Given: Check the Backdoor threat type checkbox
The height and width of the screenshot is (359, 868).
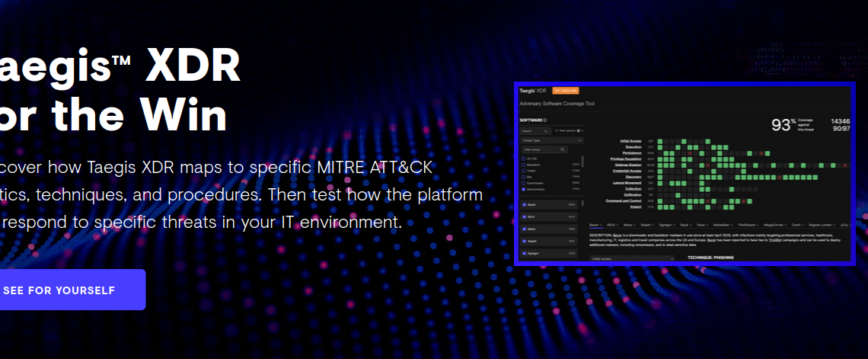Looking at the screenshot, I should coord(524,165).
